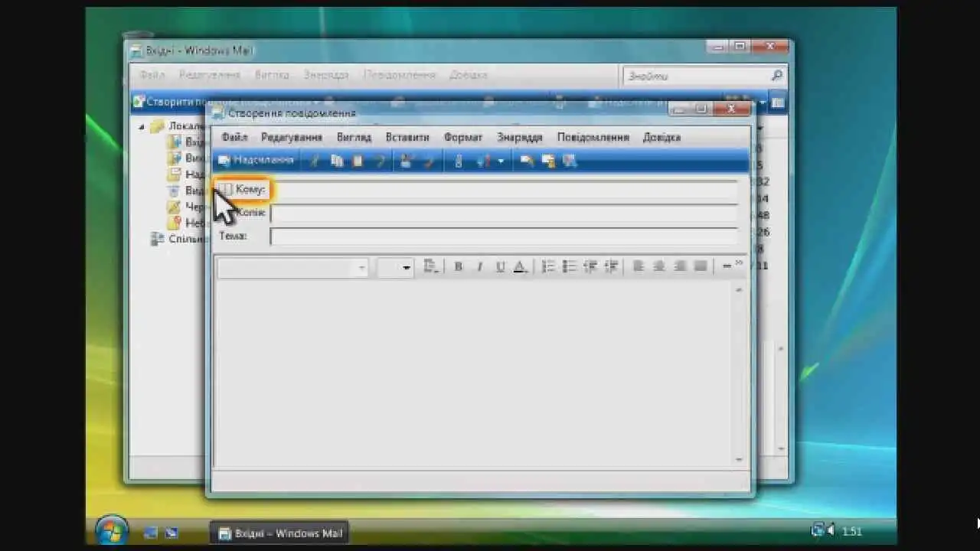Image resolution: width=980 pixels, height=551 pixels.
Task: Digitally sign message icon
Action: (x=527, y=161)
